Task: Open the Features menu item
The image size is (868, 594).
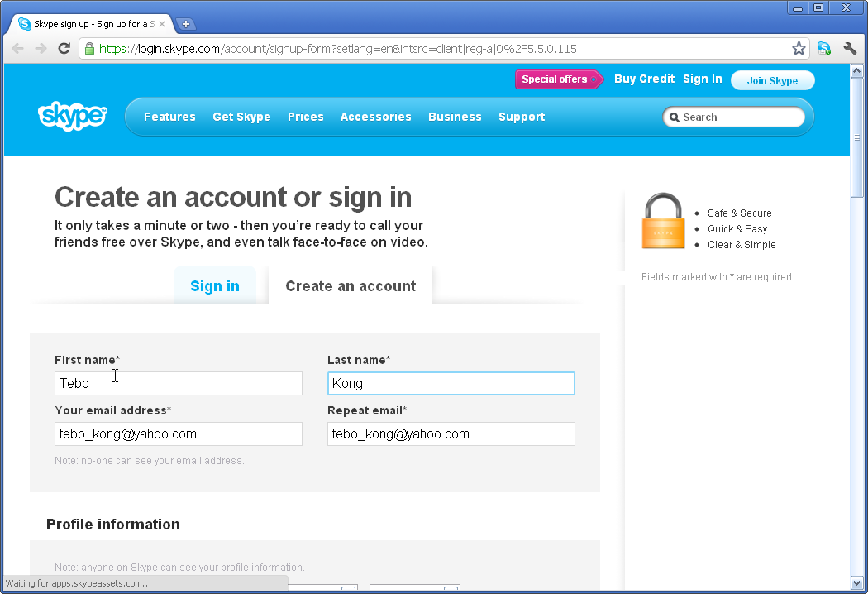Action: pos(169,117)
